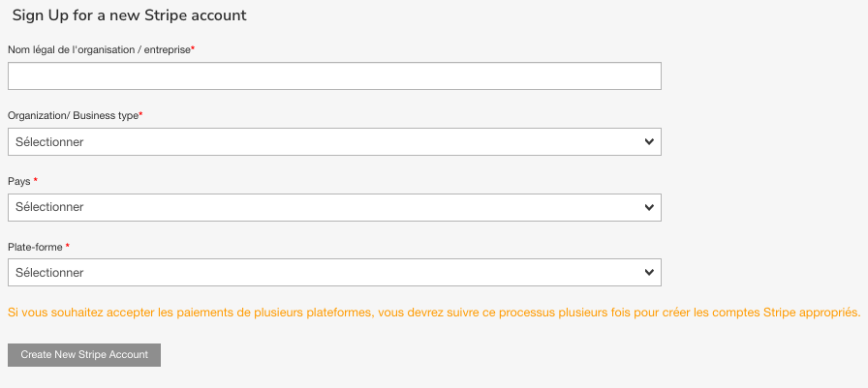
Task: Open the Plate-forme dropdown
Action: pyautogui.click(x=334, y=273)
